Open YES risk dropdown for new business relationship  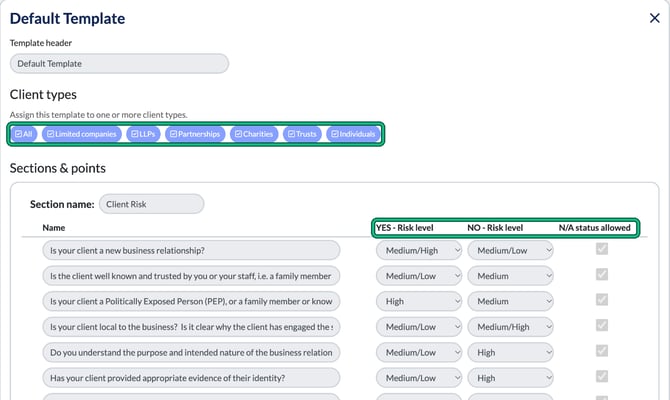coord(419,250)
